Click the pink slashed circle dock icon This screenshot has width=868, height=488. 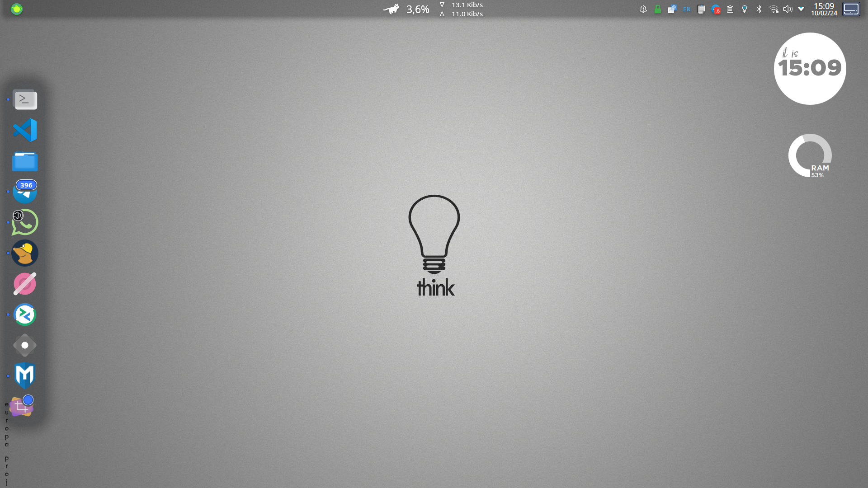25,284
